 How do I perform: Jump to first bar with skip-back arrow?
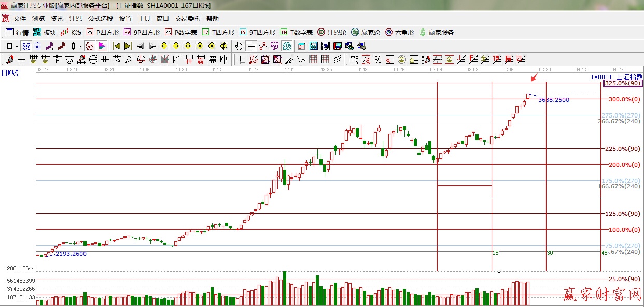116,46
